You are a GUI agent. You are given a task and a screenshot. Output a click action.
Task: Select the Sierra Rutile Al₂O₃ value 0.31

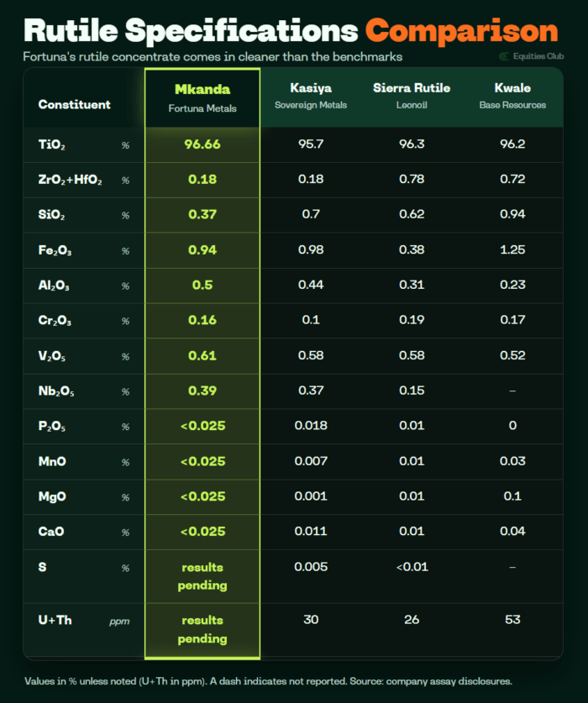click(412, 284)
